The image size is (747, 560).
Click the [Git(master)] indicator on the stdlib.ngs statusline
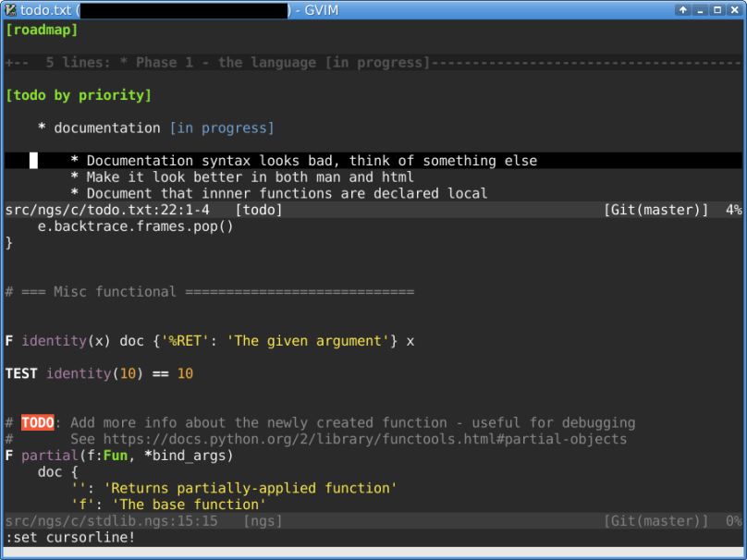(x=656, y=520)
